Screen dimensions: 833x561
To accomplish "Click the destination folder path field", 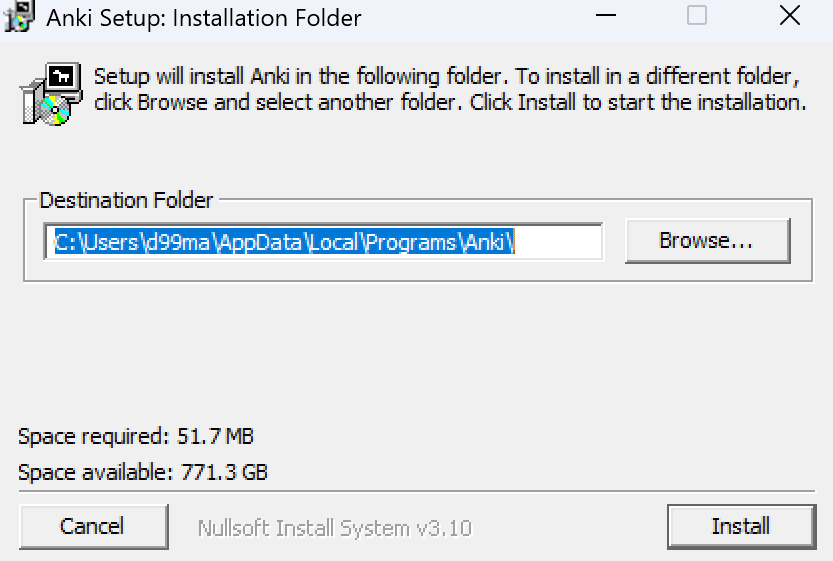I will pos(323,241).
